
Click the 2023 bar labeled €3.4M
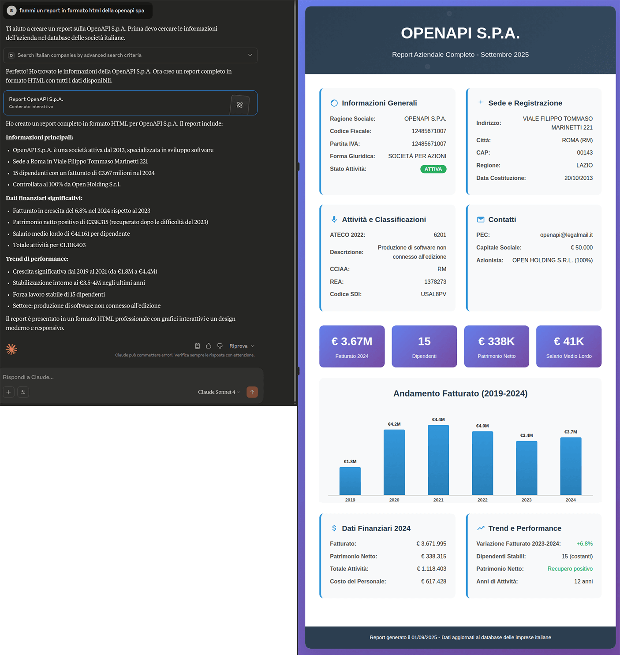[x=527, y=468]
